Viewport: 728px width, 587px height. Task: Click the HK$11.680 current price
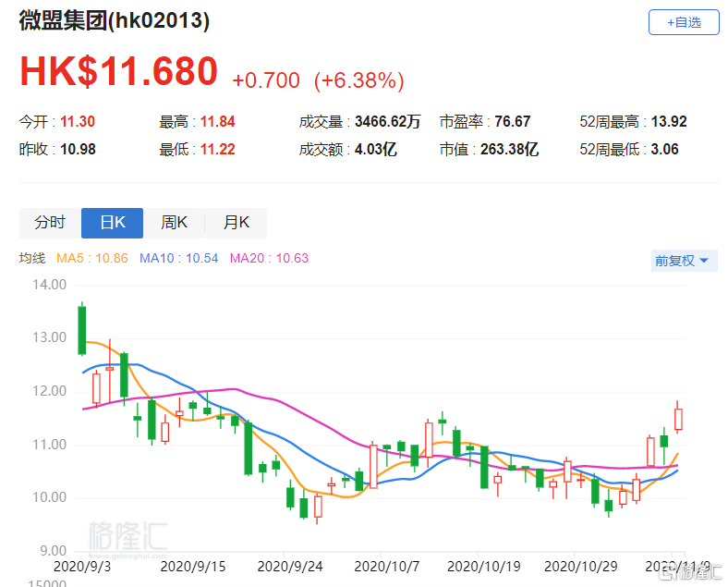click(118, 72)
